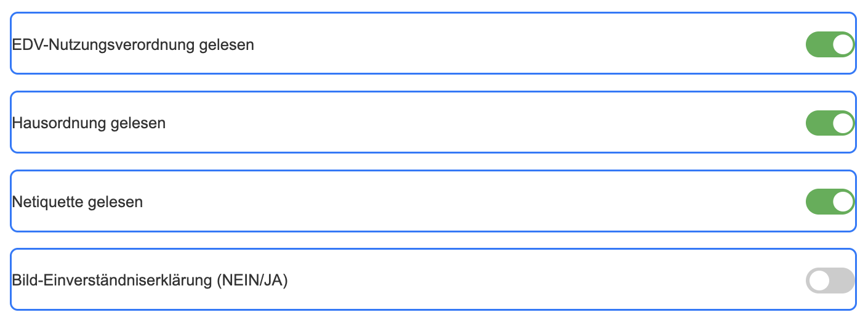Click white knob of Hausordnung switch
Screen dimensions: 868x328
[x=843, y=123]
